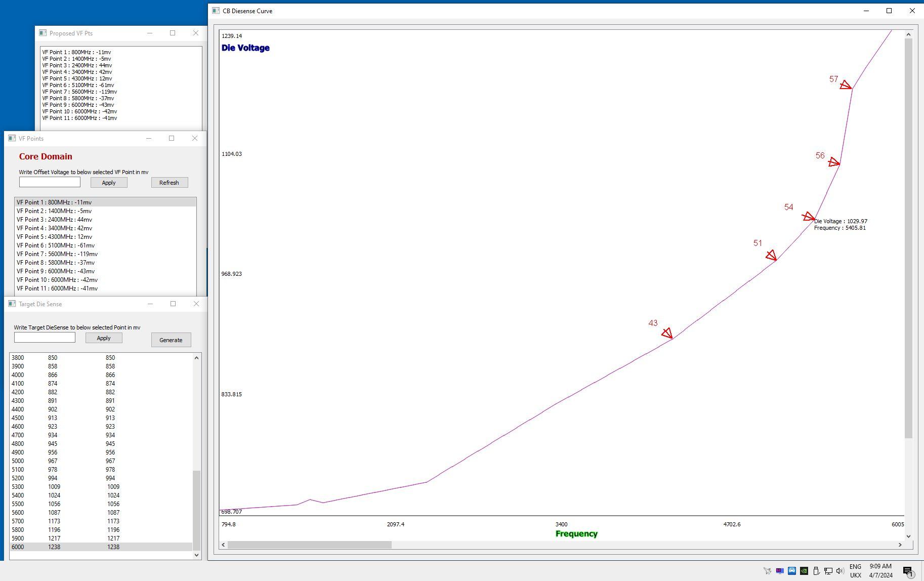Click the target DieSense input field
The width and height of the screenshot is (924, 581).
pyautogui.click(x=45, y=338)
